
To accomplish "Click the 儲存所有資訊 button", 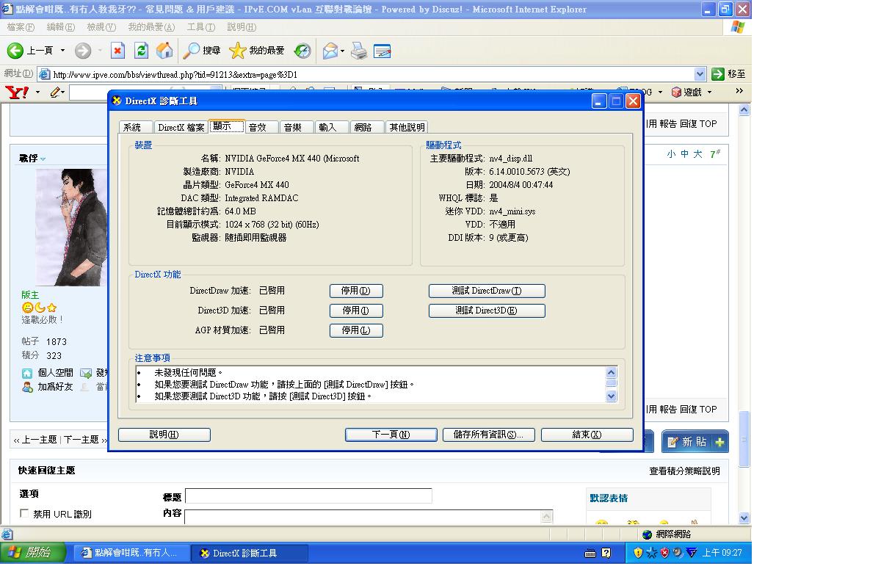I will tap(488, 435).
